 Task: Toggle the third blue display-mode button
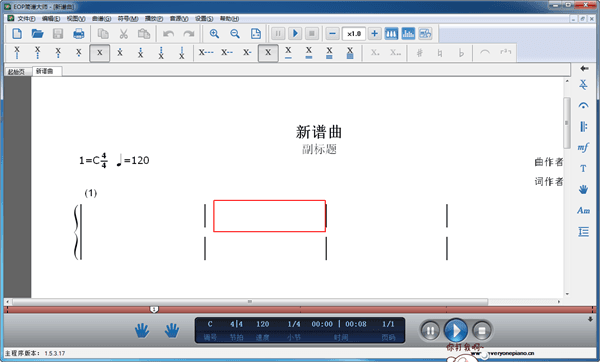pos(425,34)
